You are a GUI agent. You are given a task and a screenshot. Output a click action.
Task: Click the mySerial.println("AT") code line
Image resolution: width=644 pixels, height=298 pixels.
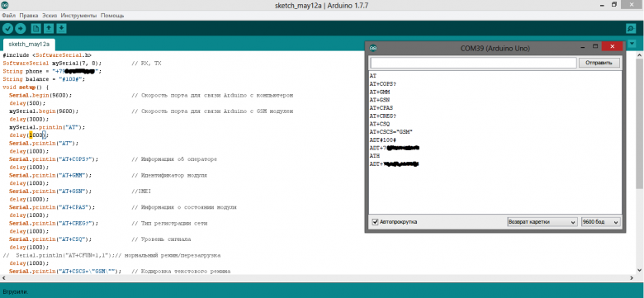47,127
